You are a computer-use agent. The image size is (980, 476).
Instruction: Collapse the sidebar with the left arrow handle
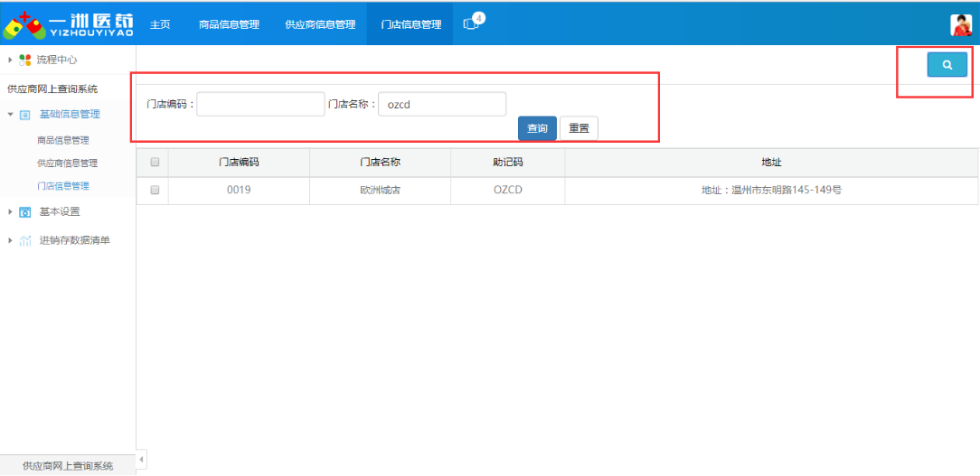tap(141, 459)
